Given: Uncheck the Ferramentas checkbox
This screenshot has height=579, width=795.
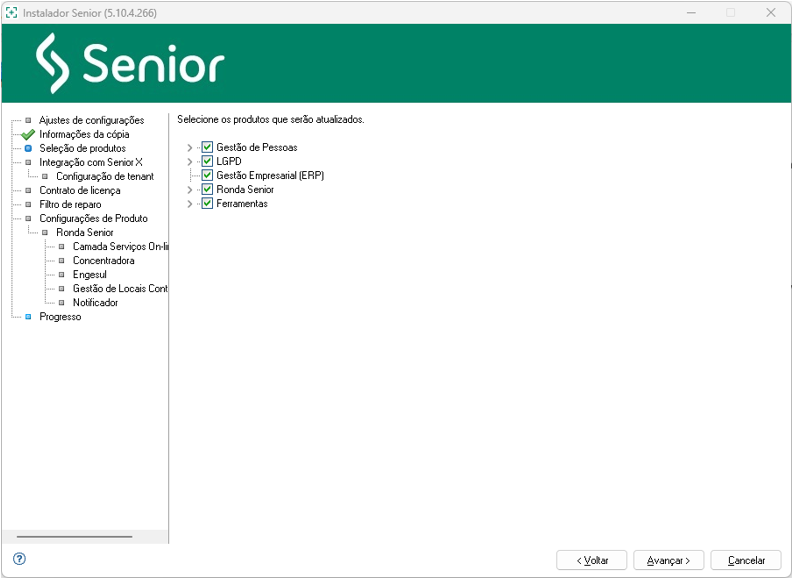Looking at the screenshot, I should [x=207, y=204].
